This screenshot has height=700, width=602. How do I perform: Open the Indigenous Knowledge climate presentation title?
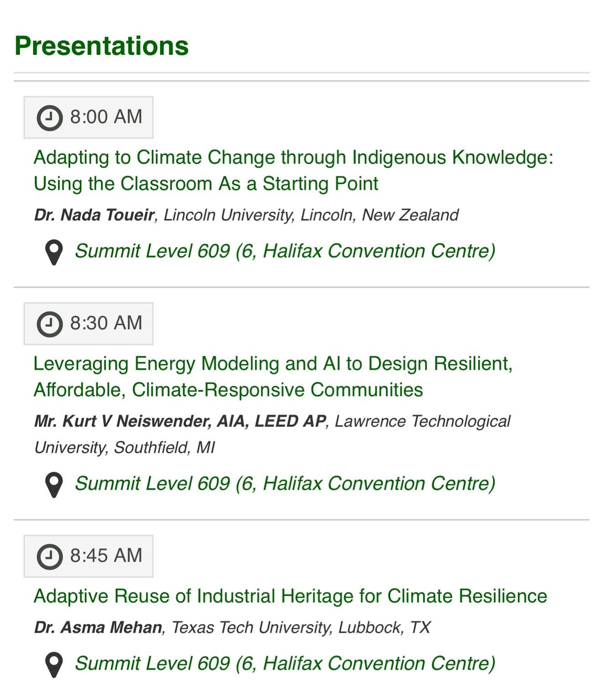(x=293, y=171)
